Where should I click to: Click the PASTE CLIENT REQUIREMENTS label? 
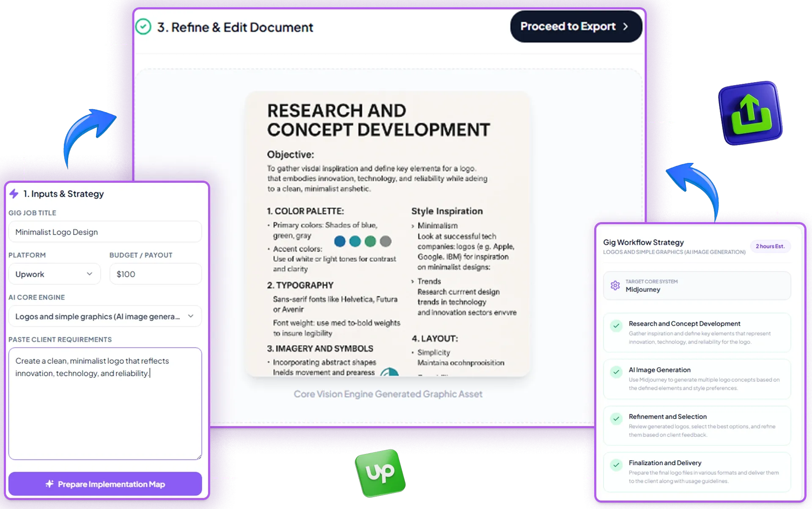60,339
